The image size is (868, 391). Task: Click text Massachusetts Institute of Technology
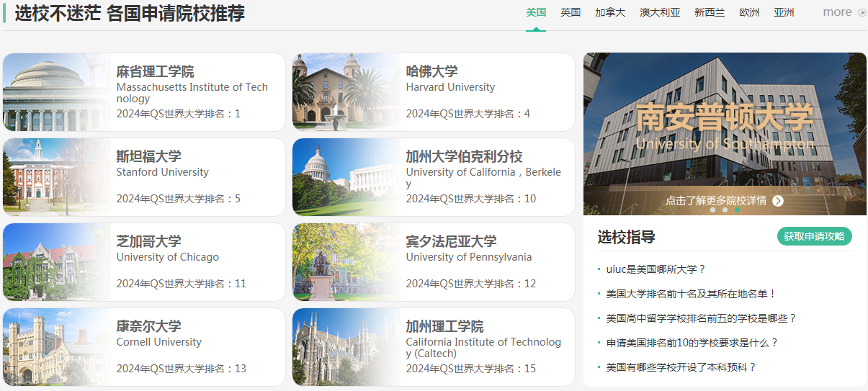192,93
